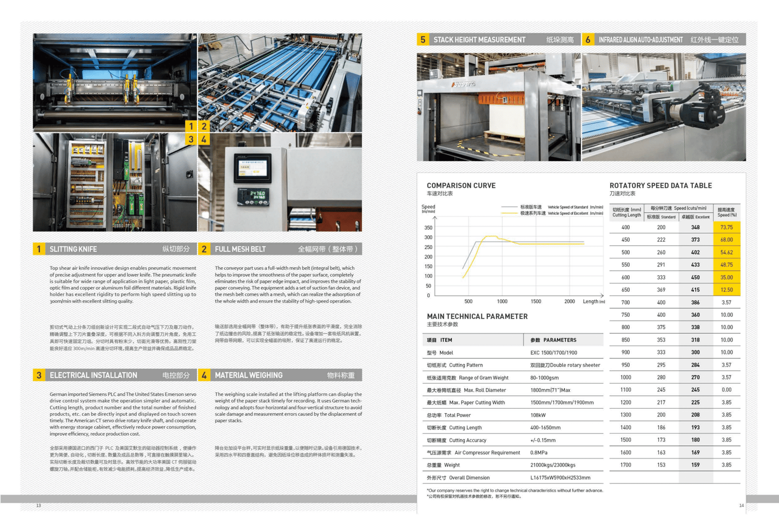Screen dimensions: 779x532
Task: Click the yellow number 6 badge beside Infrared Align
Action: (x=588, y=39)
